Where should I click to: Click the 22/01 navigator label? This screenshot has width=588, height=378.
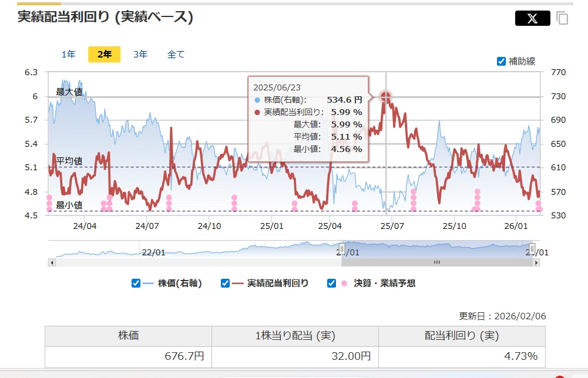click(x=153, y=252)
